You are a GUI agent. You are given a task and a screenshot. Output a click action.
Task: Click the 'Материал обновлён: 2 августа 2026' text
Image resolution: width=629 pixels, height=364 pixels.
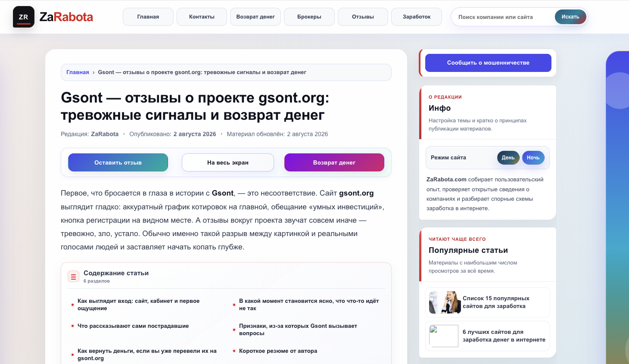(x=277, y=134)
